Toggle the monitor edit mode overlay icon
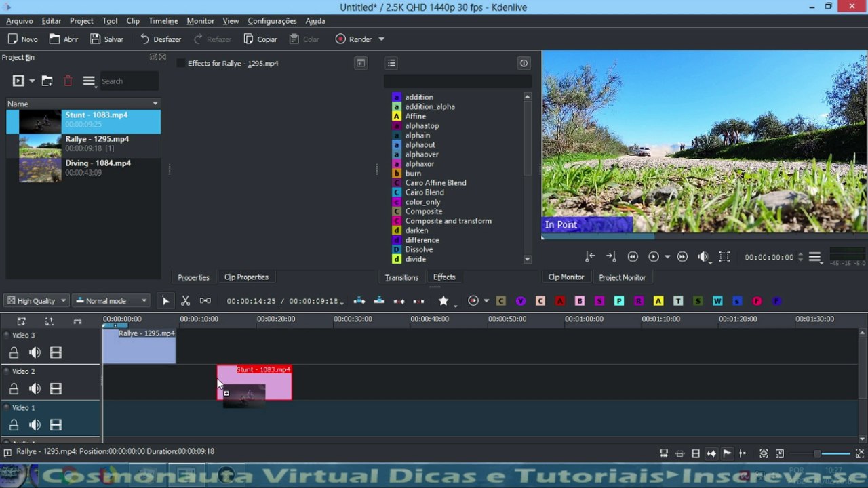868x488 pixels. [x=724, y=257]
